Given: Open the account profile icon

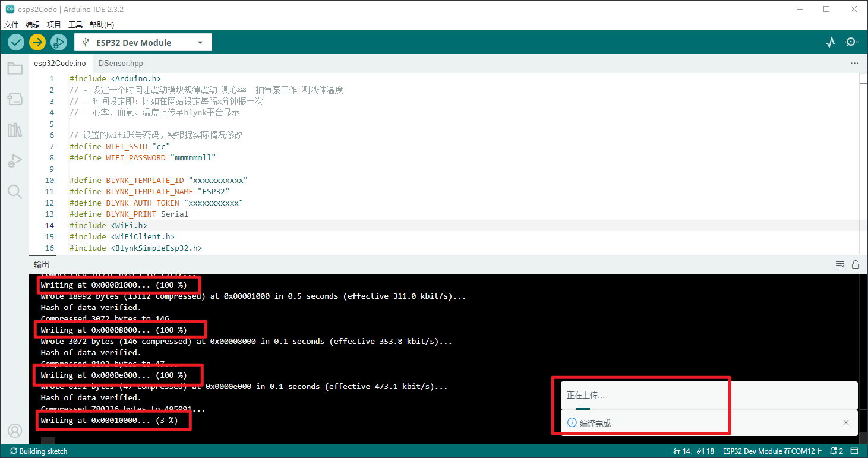Looking at the screenshot, I should [x=15, y=431].
